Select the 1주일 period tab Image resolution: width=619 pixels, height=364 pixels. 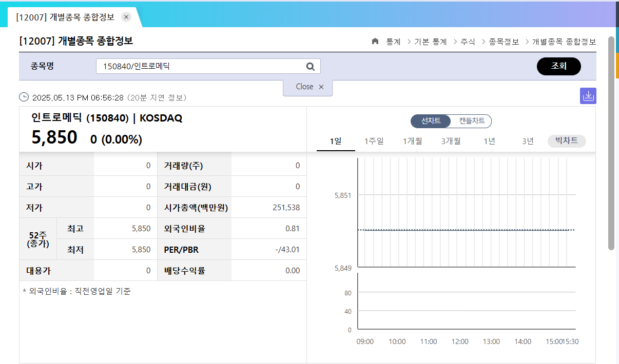click(374, 141)
